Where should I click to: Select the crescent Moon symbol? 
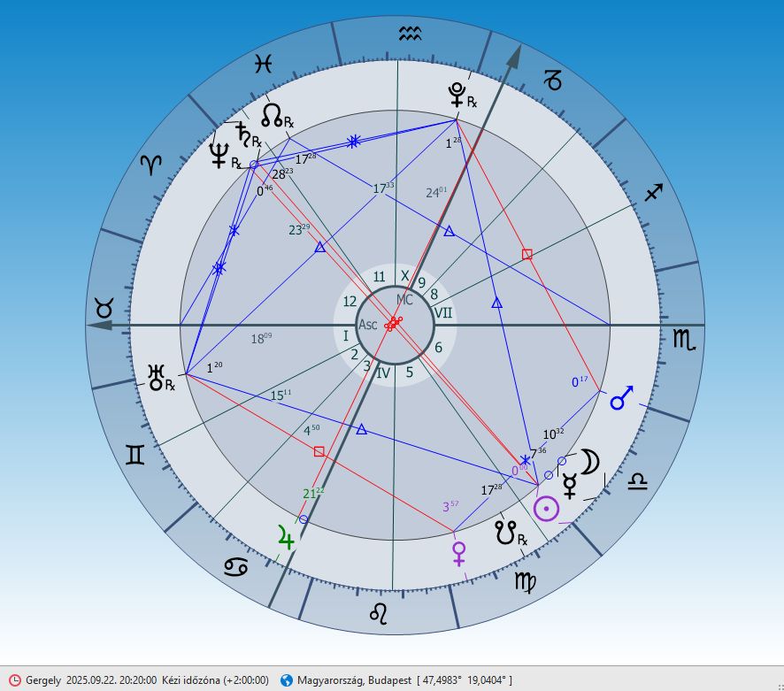[x=588, y=462]
